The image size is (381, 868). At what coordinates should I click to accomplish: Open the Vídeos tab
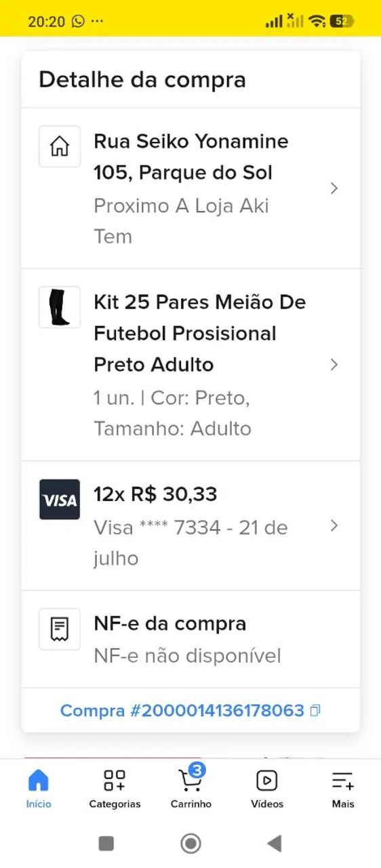pyautogui.click(x=267, y=789)
